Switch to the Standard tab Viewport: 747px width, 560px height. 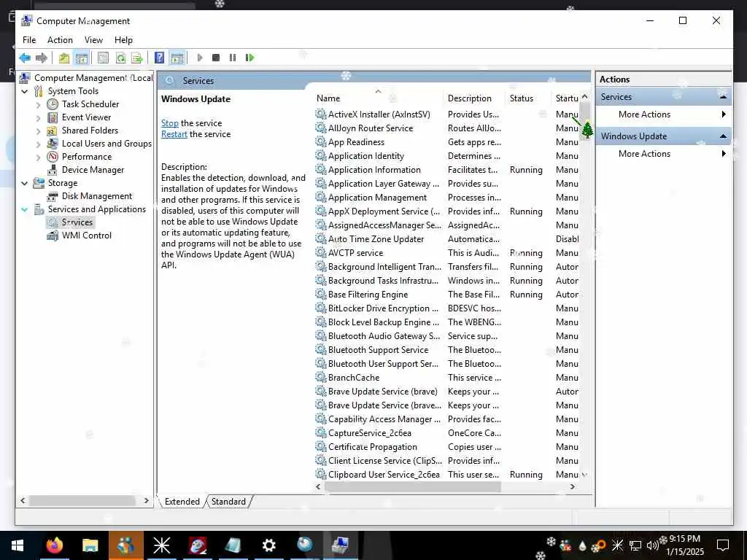coord(228,502)
